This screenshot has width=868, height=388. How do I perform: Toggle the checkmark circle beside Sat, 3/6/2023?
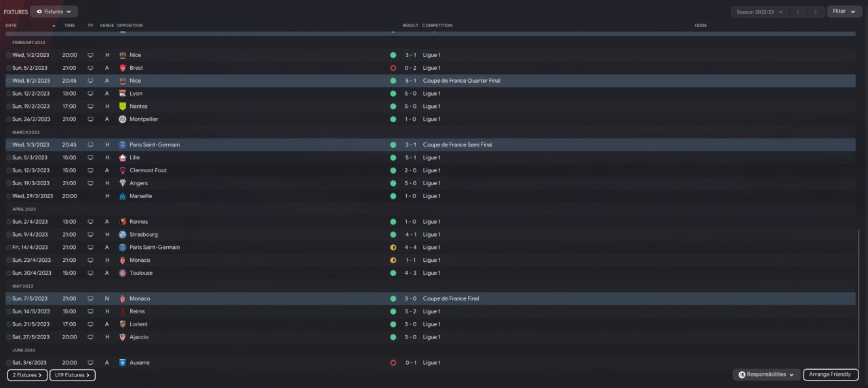(9, 363)
